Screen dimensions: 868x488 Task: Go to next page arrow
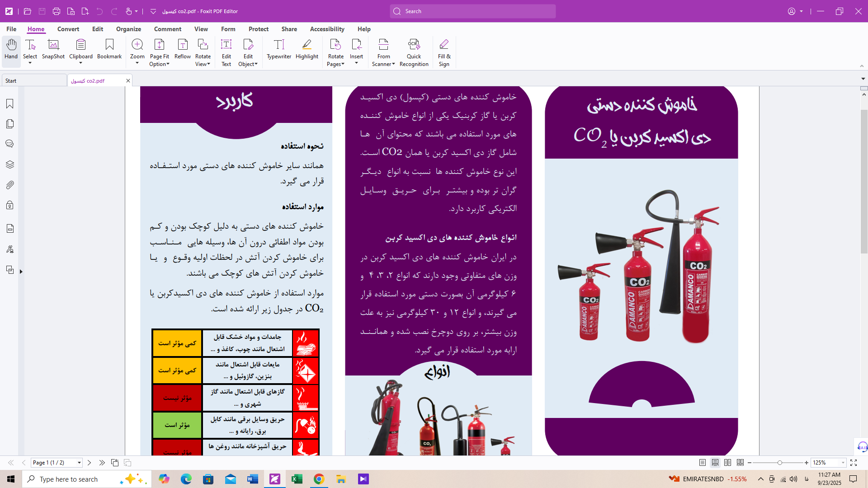(89, 463)
